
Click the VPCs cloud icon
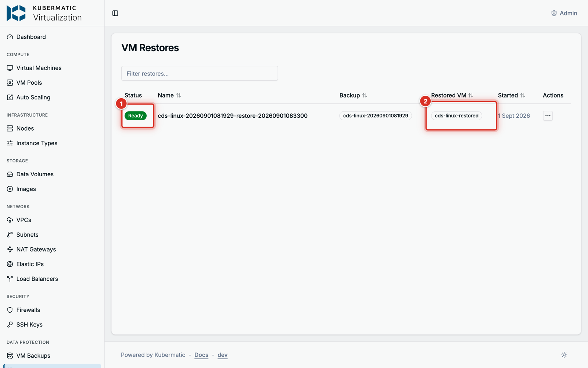pyautogui.click(x=10, y=220)
